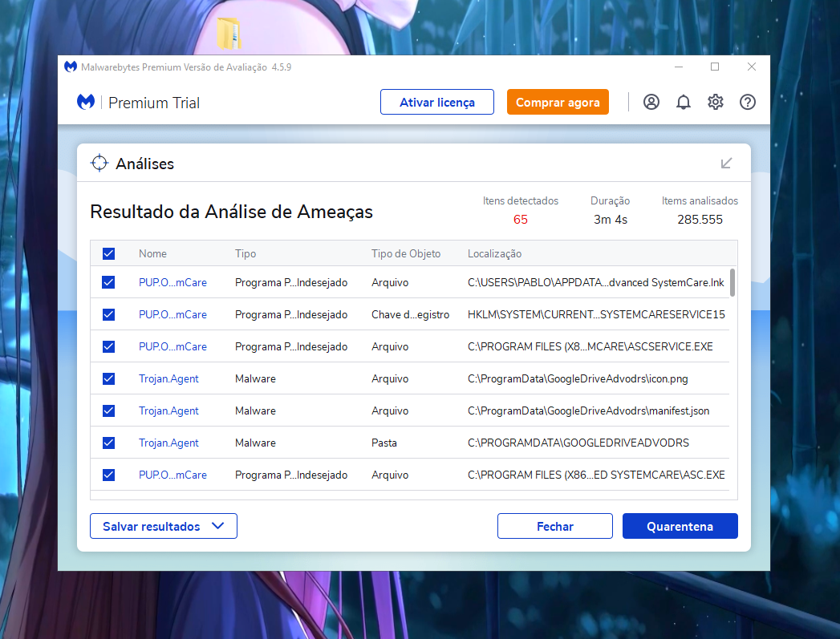The width and height of the screenshot is (840, 639).
Task: Open Trojan.Agent link for icon.png row
Action: (x=168, y=378)
